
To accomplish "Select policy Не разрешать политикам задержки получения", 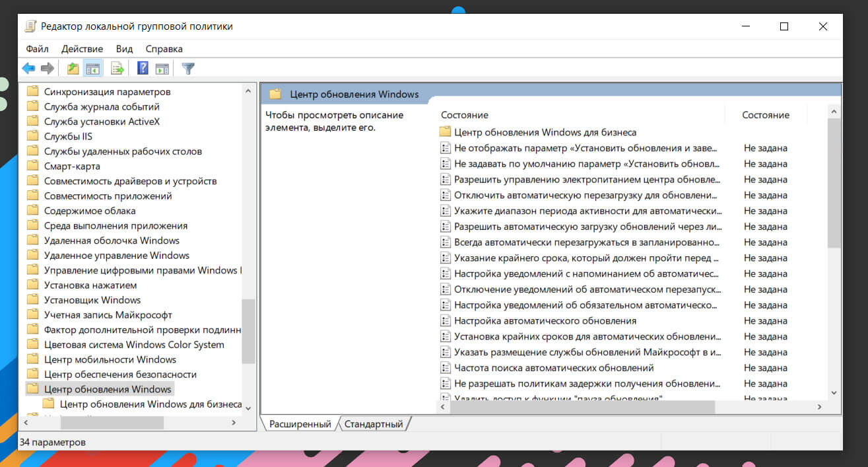I will point(587,384).
